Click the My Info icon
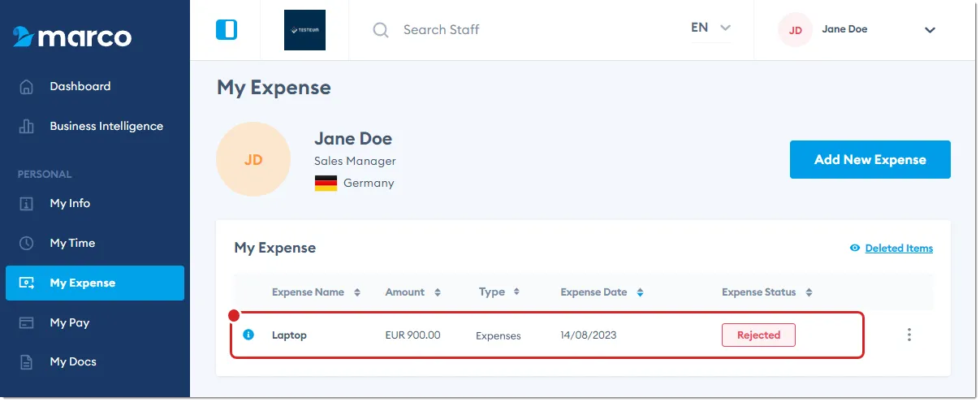This screenshot has width=980, height=402. (x=27, y=204)
